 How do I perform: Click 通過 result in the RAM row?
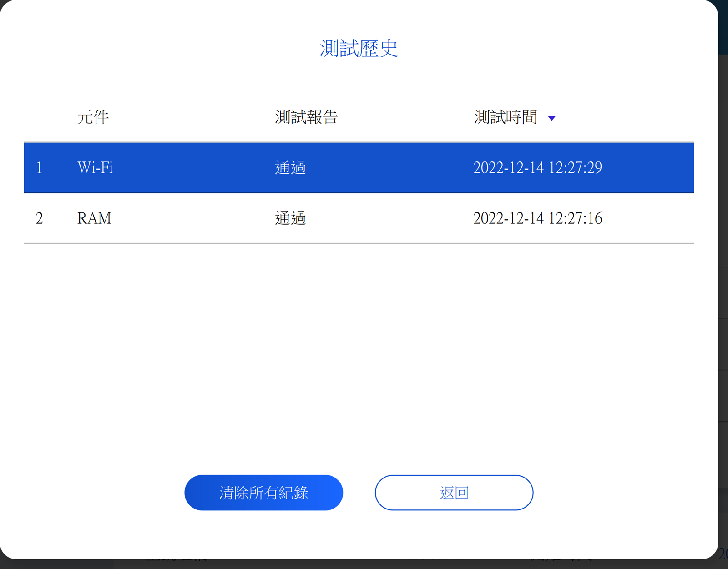[290, 218]
